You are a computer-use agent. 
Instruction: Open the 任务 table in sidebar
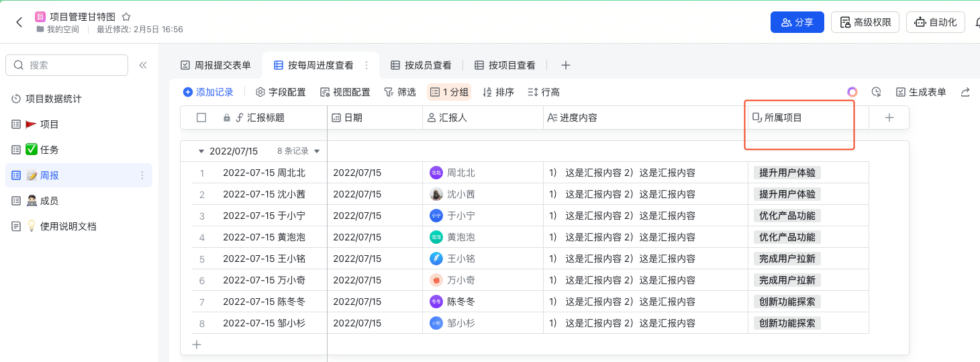click(79, 150)
